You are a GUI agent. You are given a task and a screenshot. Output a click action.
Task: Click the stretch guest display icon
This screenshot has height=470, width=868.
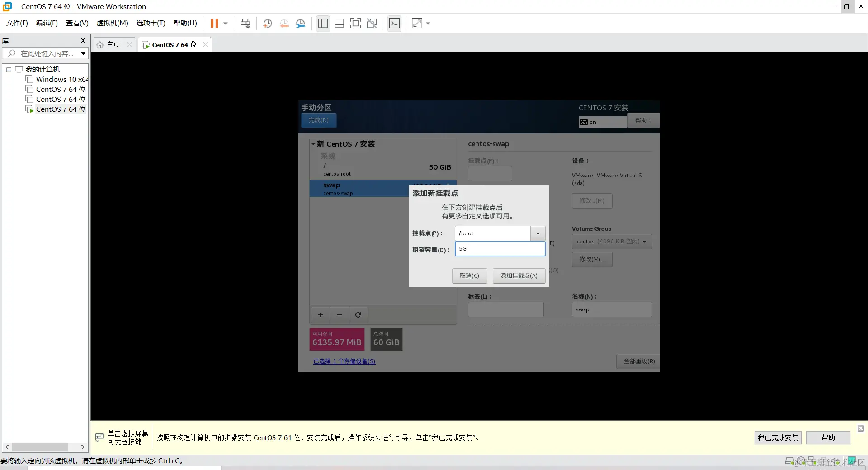tap(417, 23)
